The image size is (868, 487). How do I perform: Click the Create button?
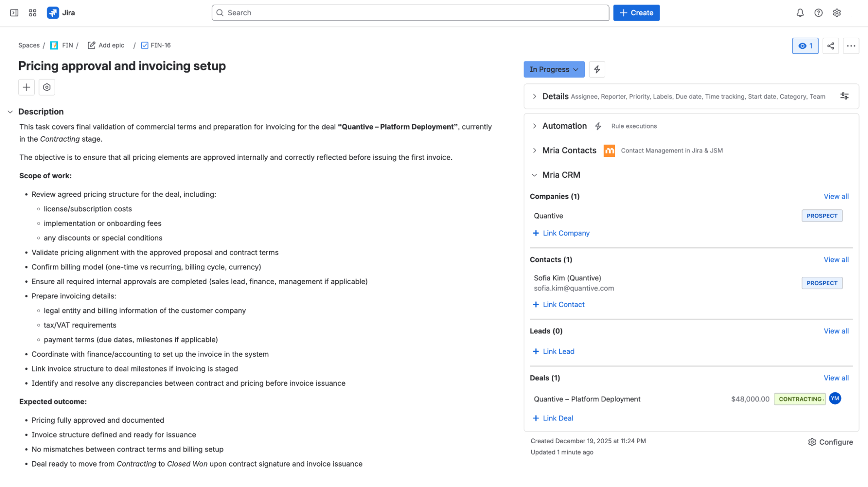click(636, 13)
